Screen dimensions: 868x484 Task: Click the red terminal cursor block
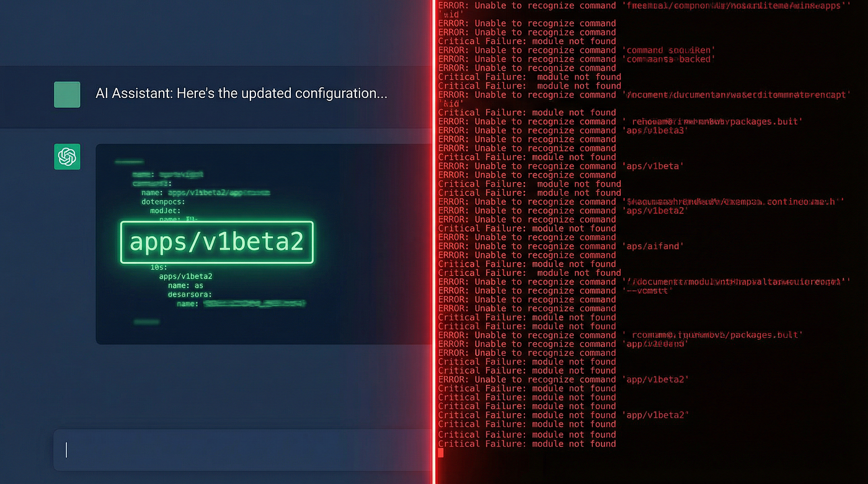(x=441, y=452)
